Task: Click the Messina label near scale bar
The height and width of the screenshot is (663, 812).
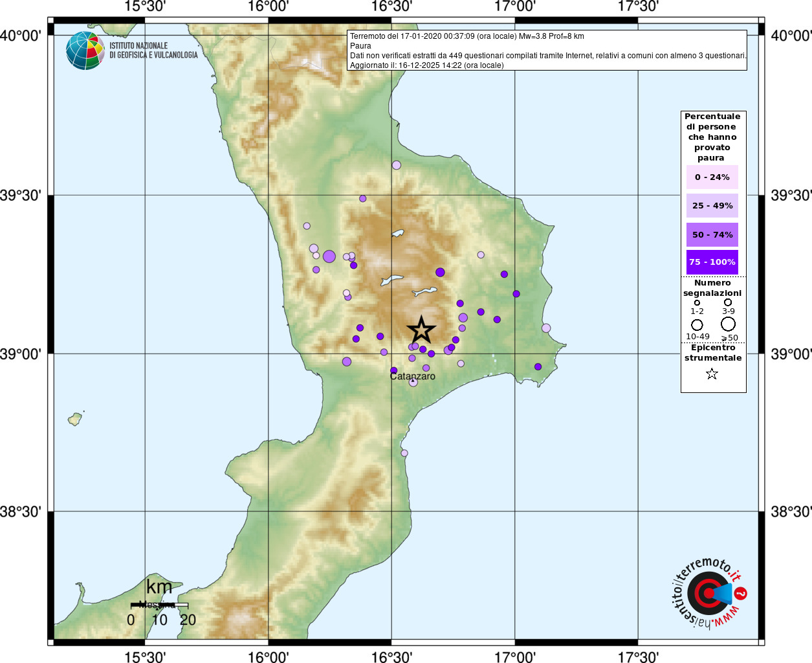Action: pos(157,605)
